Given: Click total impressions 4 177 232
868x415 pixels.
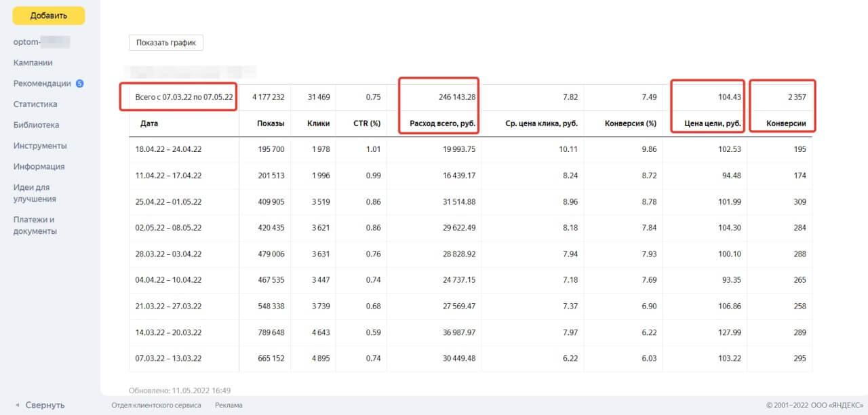Looking at the screenshot, I should point(268,97).
